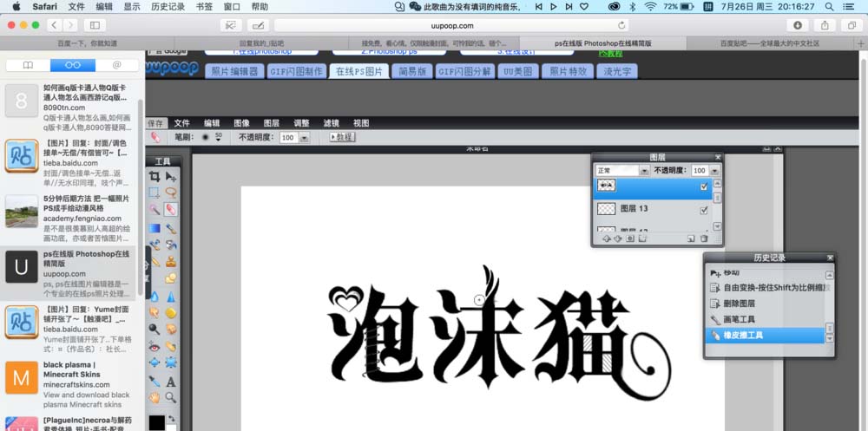Click layers panel scroll down arrow
Image resolution: width=868 pixels, height=431 pixels.
718,226
